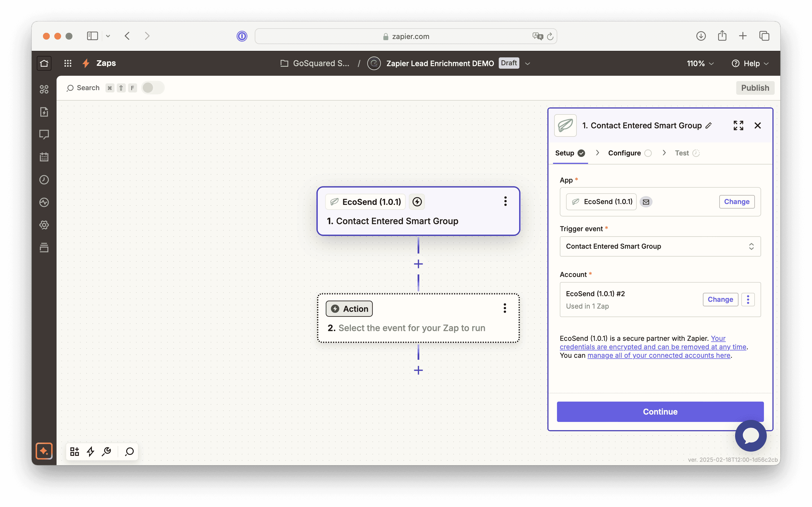Viewport: 812px width, 507px height.
Task: Expand the Zap title Draft chevron
Action: pos(527,63)
